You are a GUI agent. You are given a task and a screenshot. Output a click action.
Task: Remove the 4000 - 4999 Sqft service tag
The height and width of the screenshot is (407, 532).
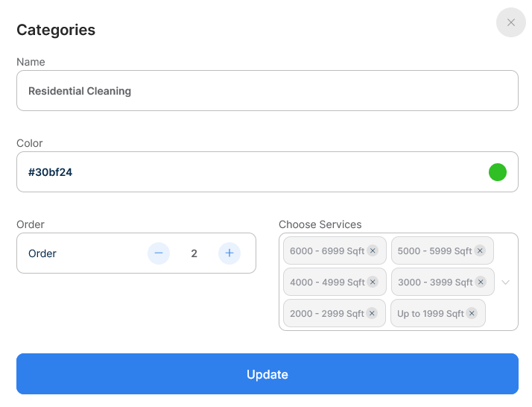373,283
